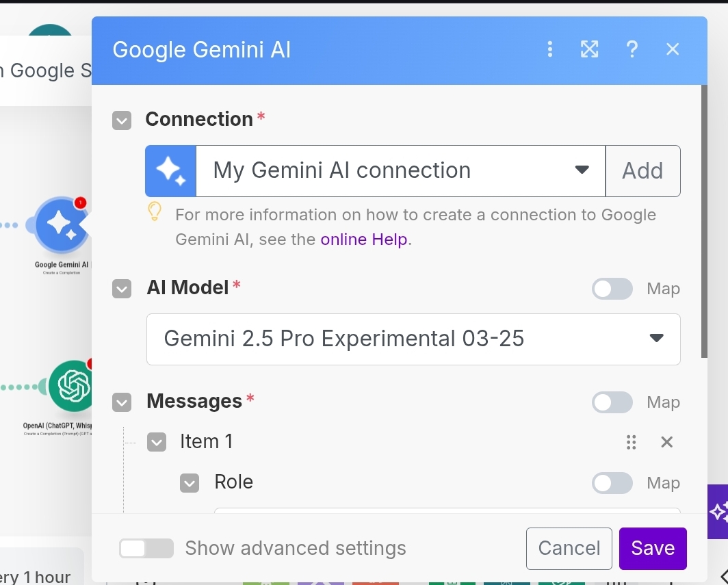Collapse the Messages section
The height and width of the screenshot is (585, 728).
(122, 402)
